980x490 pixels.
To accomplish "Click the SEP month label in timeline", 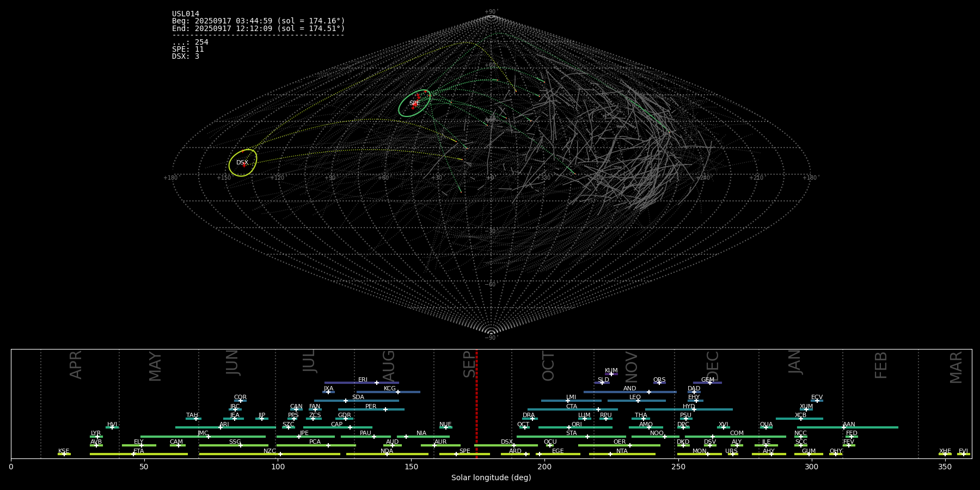I will [469, 364].
